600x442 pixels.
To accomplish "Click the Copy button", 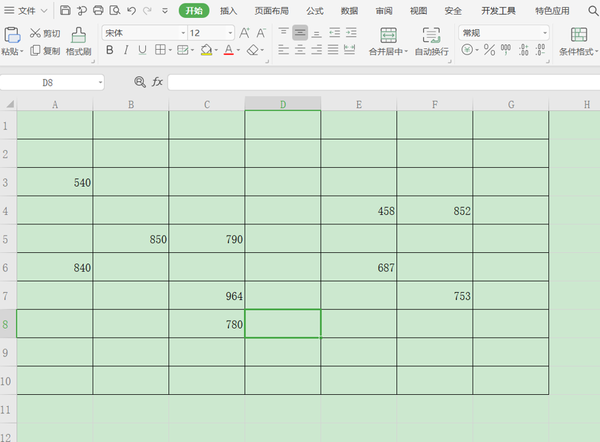I will coord(45,51).
